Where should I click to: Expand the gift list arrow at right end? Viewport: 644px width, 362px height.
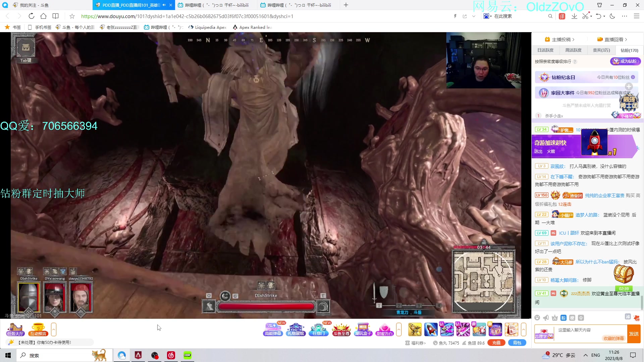click(x=524, y=329)
